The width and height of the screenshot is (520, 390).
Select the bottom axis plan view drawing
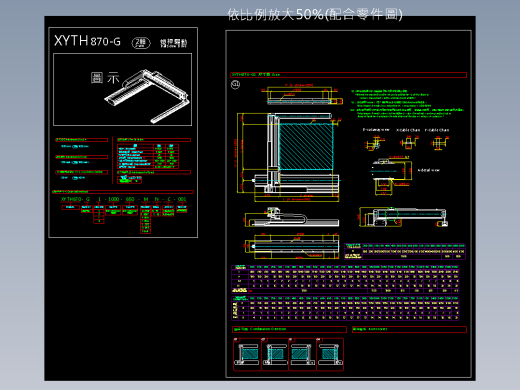tap(292, 247)
